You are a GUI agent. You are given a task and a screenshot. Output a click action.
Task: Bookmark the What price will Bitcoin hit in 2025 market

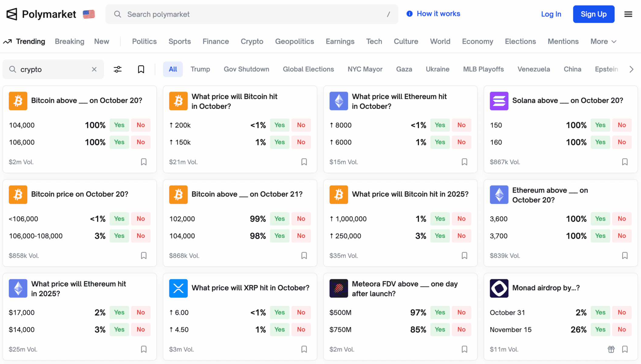click(464, 256)
